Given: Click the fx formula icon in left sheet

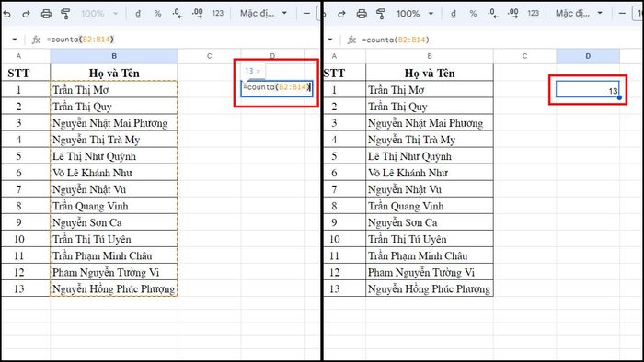Looking at the screenshot, I should (x=36, y=40).
